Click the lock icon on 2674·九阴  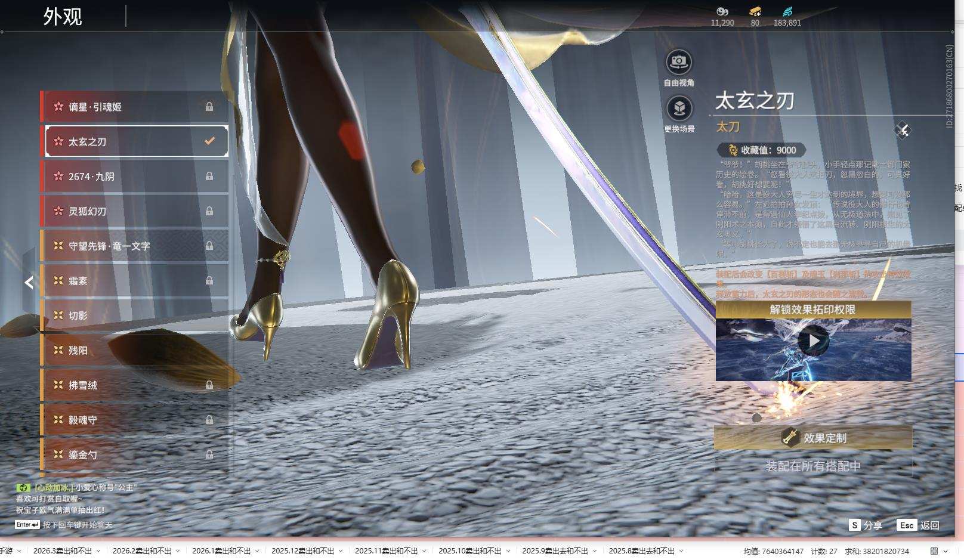point(209,177)
